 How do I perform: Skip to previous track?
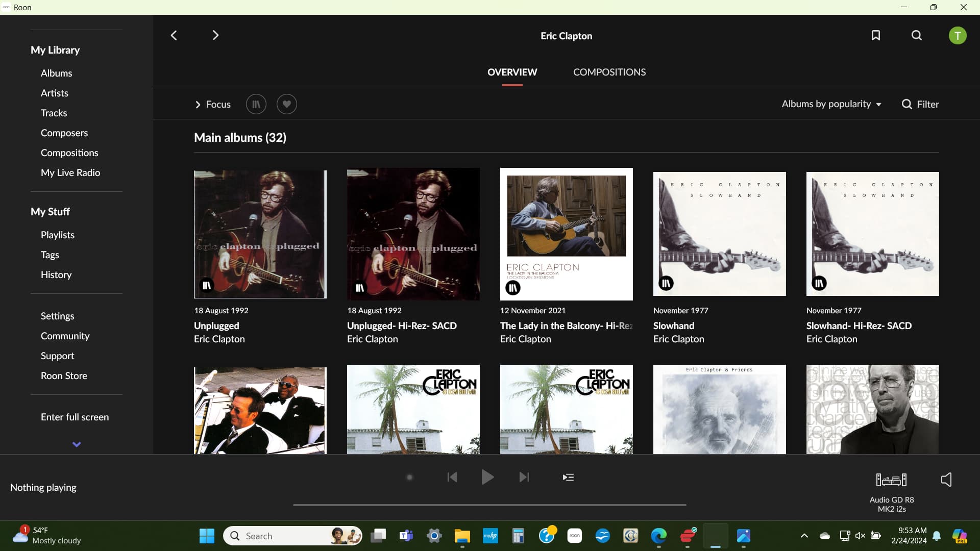[x=452, y=477]
